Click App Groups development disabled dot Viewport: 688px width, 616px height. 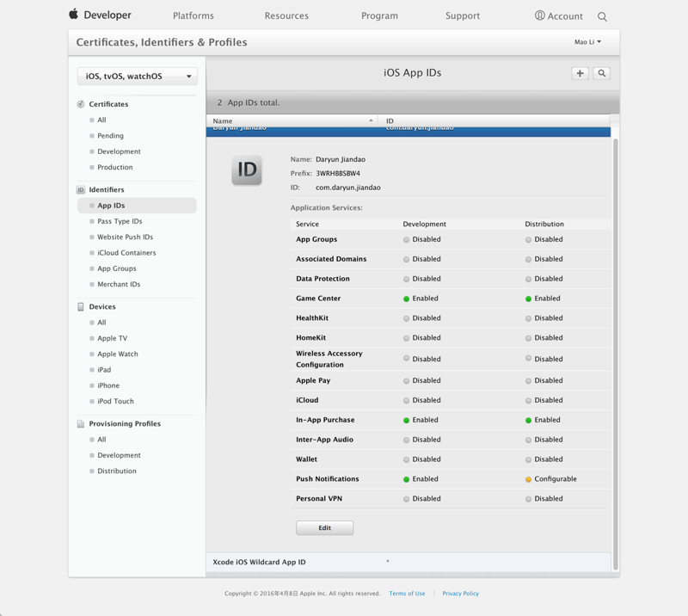(x=406, y=240)
